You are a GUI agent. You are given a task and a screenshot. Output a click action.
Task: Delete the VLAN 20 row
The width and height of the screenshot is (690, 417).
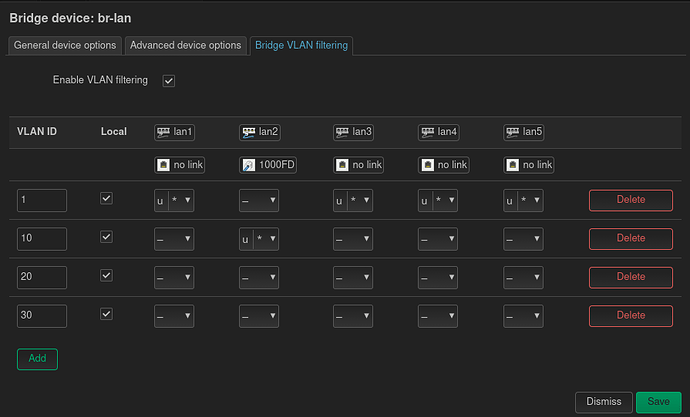[630, 277]
